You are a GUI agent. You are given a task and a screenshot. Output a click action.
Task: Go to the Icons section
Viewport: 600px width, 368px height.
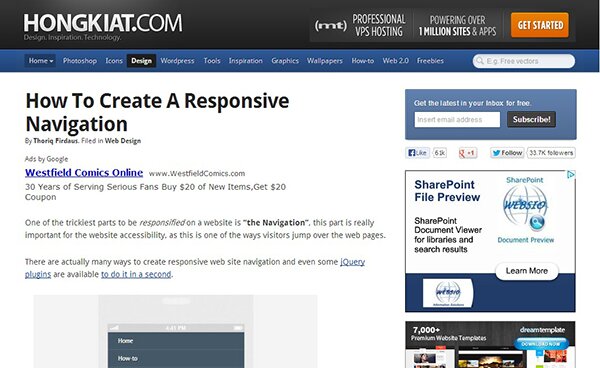[114, 61]
